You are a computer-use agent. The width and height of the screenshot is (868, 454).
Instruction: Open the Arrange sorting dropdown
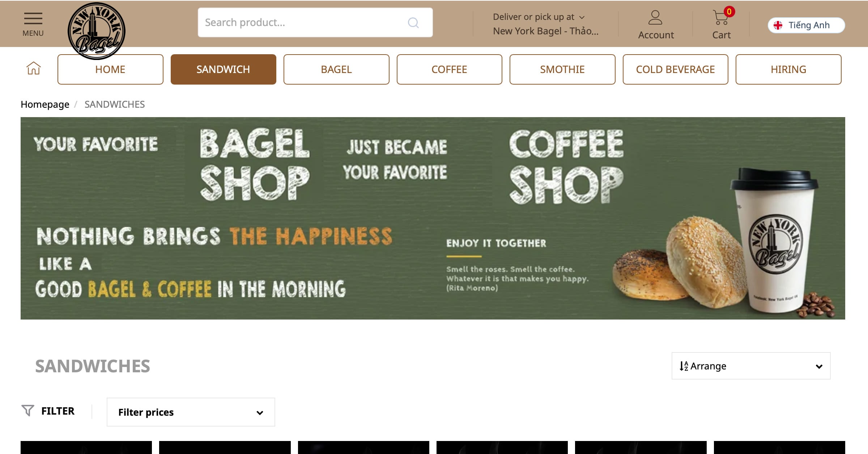(x=750, y=366)
